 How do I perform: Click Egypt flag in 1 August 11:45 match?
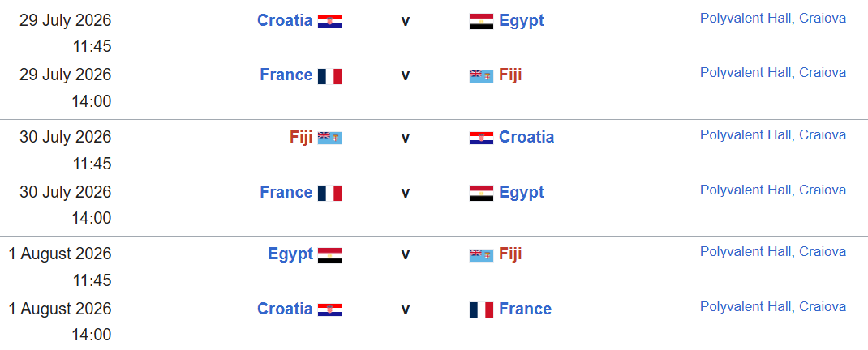coord(329,254)
